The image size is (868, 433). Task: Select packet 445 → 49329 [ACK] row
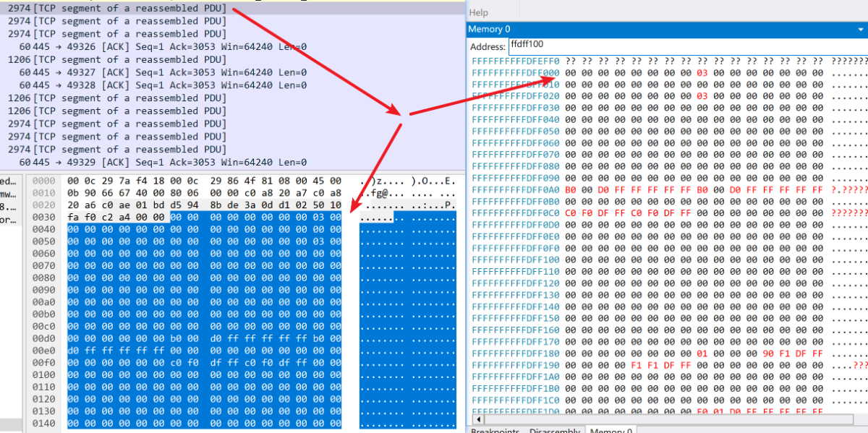[231, 162]
